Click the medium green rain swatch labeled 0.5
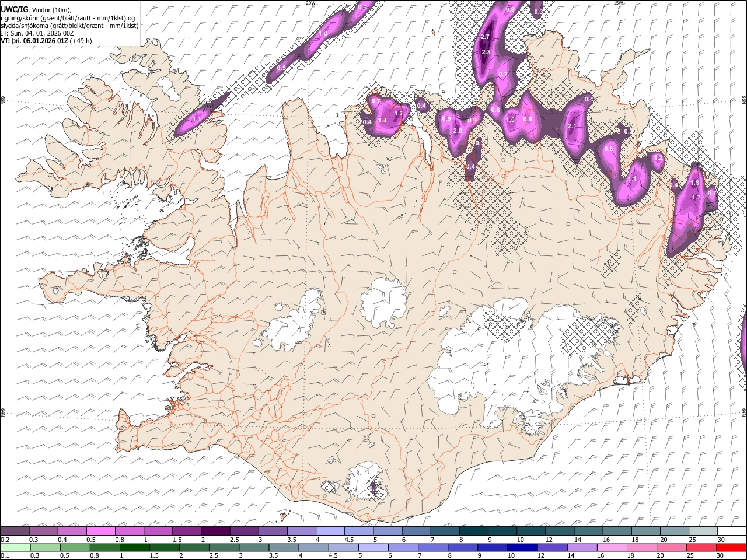The image size is (747, 560). [x=75, y=547]
